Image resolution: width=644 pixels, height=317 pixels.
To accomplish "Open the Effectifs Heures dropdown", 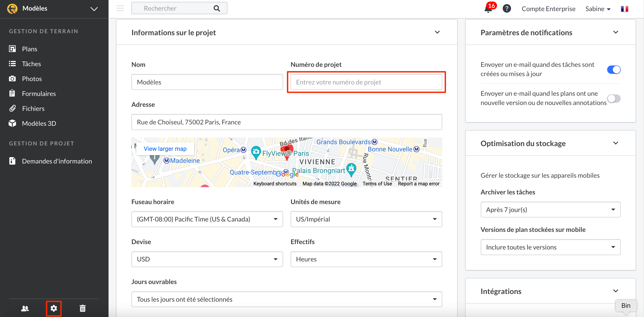I will coord(366,259).
